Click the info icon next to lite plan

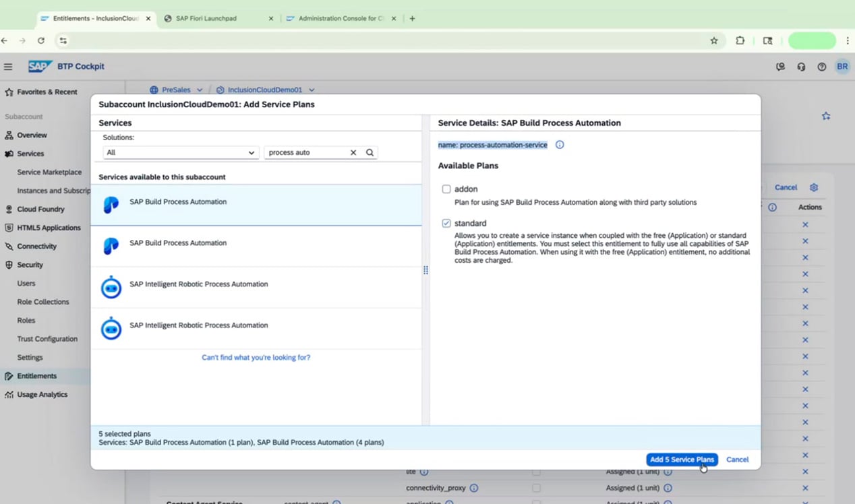424,472
